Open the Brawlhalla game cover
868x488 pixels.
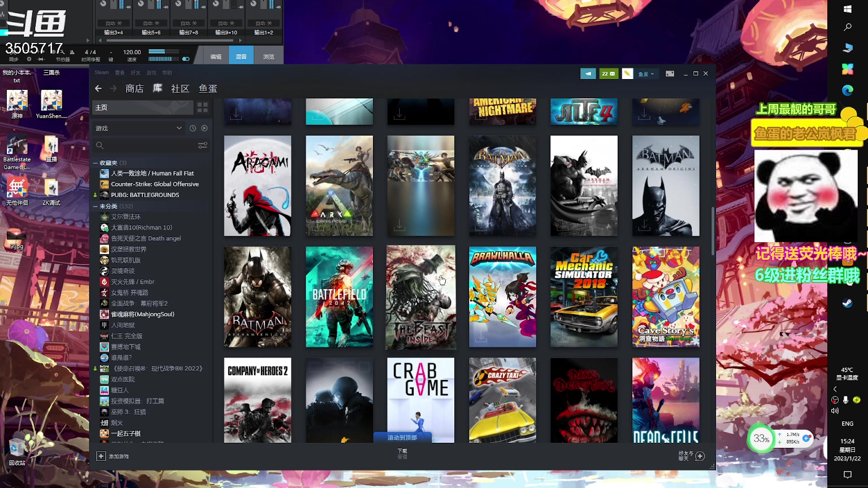(502, 297)
